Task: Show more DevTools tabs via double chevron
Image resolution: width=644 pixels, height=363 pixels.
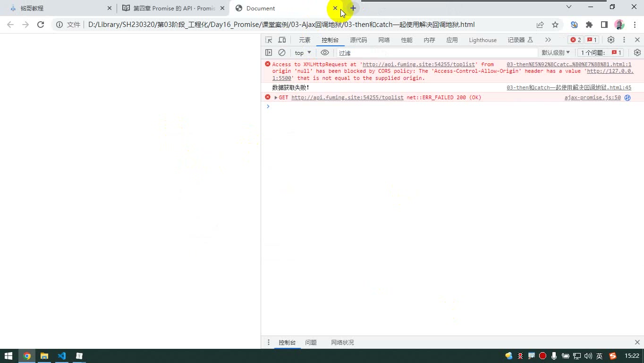Action: coord(548,40)
